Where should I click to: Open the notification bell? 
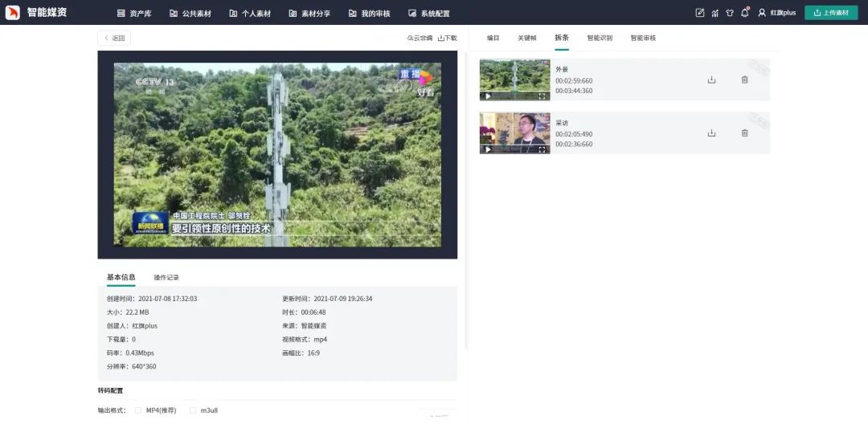[744, 13]
